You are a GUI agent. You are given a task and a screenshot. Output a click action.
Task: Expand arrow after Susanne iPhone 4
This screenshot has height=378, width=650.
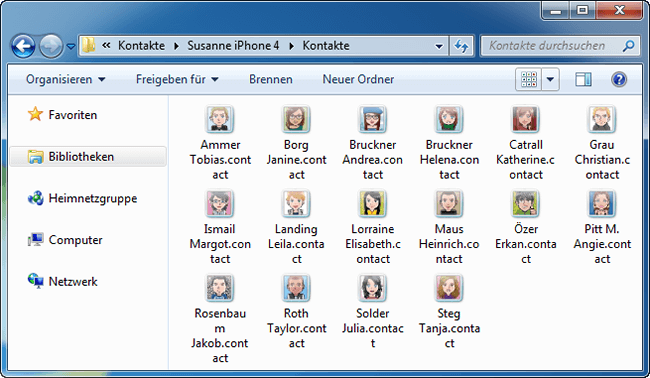[291, 46]
